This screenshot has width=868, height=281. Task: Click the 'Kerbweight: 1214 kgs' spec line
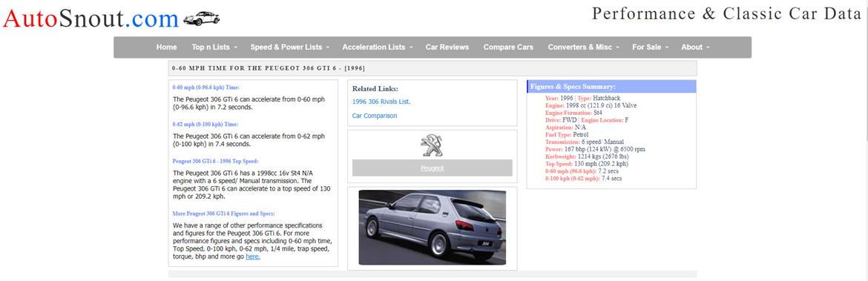click(x=587, y=156)
